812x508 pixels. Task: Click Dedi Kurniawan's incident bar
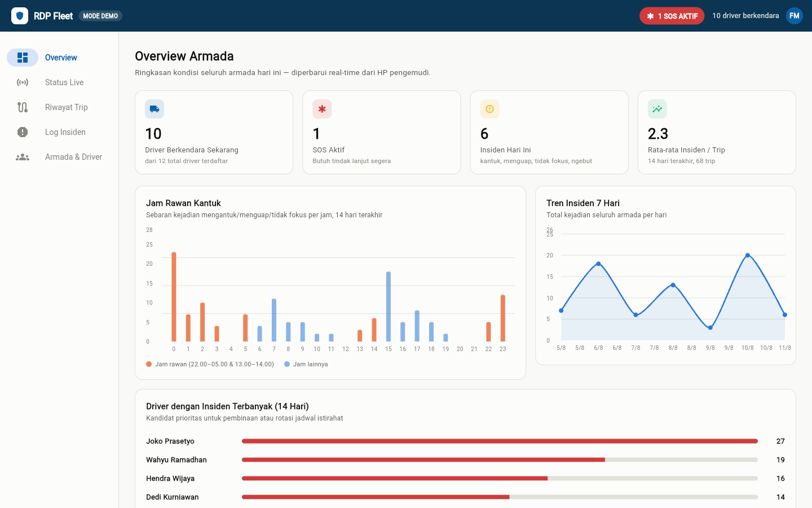tap(500, 497)
